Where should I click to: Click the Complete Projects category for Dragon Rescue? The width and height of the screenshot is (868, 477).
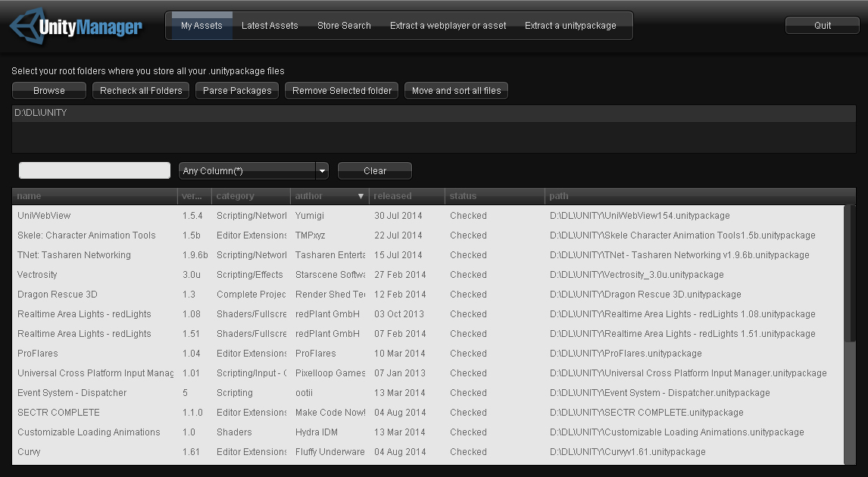pyautogui.click(x=251, y=295)
